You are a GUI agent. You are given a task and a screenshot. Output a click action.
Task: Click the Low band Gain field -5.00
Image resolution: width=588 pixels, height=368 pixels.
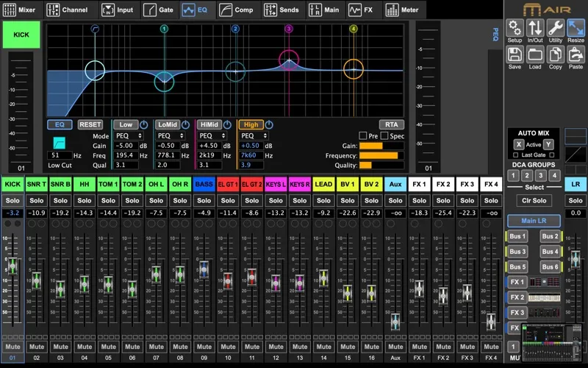(126, 146)
